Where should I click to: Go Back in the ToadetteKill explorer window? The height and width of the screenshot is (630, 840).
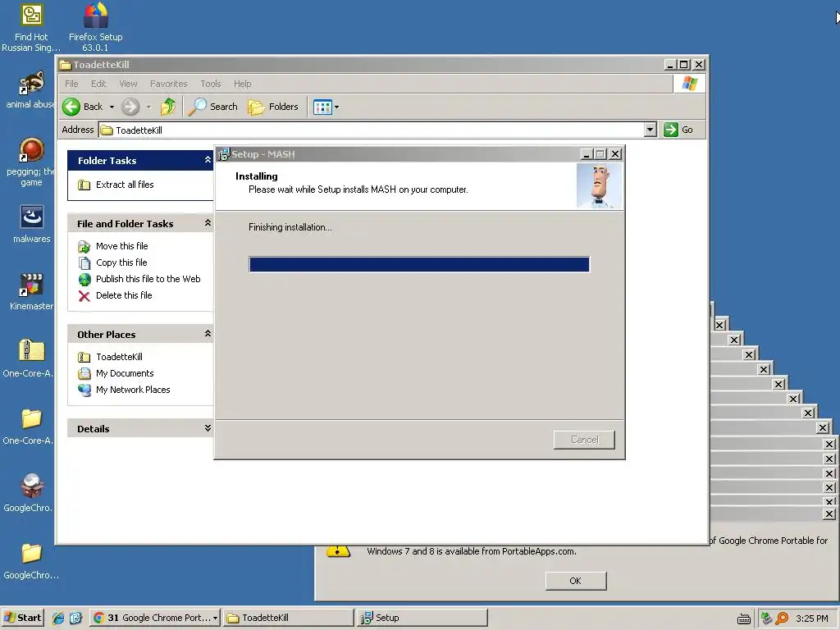82,107
